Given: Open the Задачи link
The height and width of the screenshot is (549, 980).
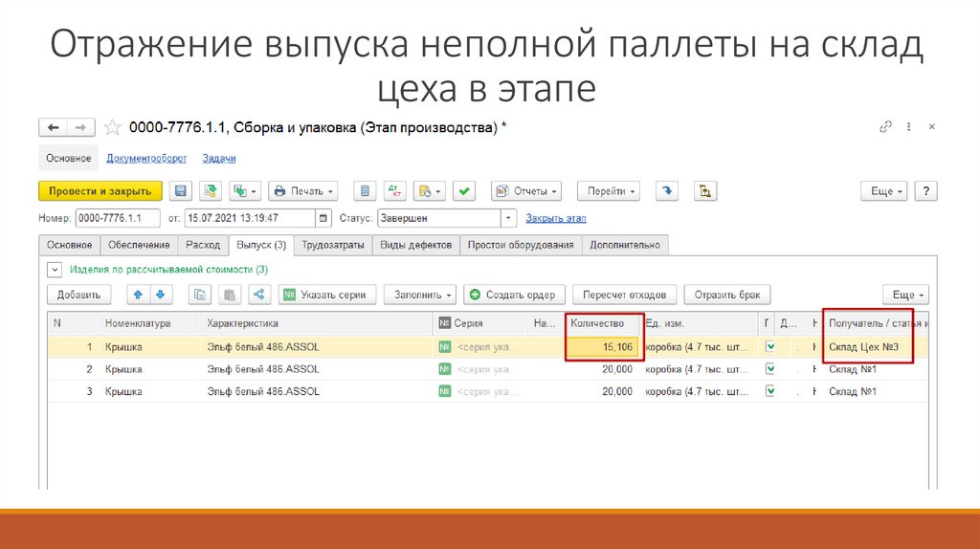Looking at the screenshot, I should pyautogui.click(x=219, y=158).
